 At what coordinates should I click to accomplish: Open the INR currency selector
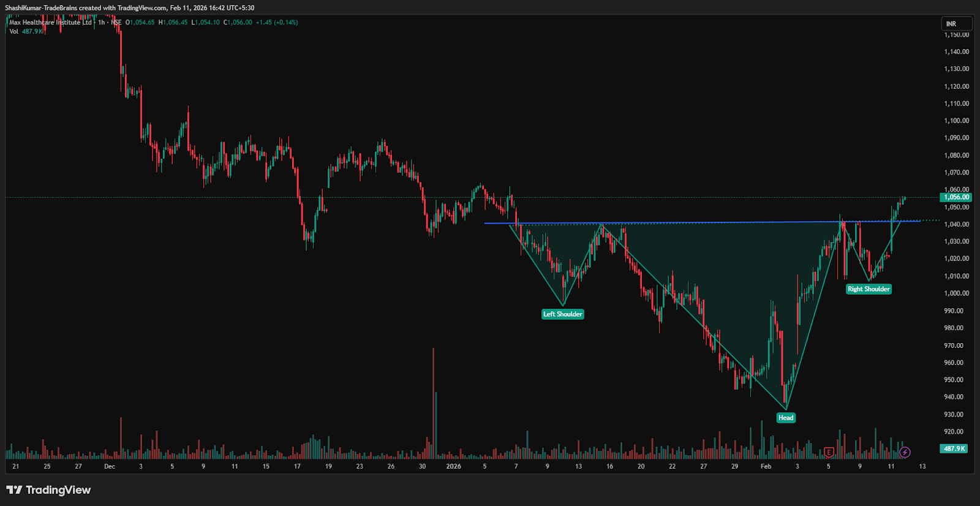pyautogui.click(x=956, y=24)
